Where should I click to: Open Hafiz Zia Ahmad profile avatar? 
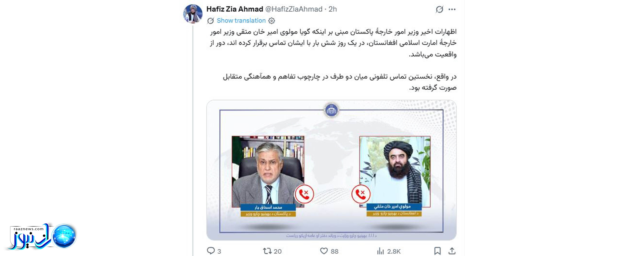[x=193, y=14]
